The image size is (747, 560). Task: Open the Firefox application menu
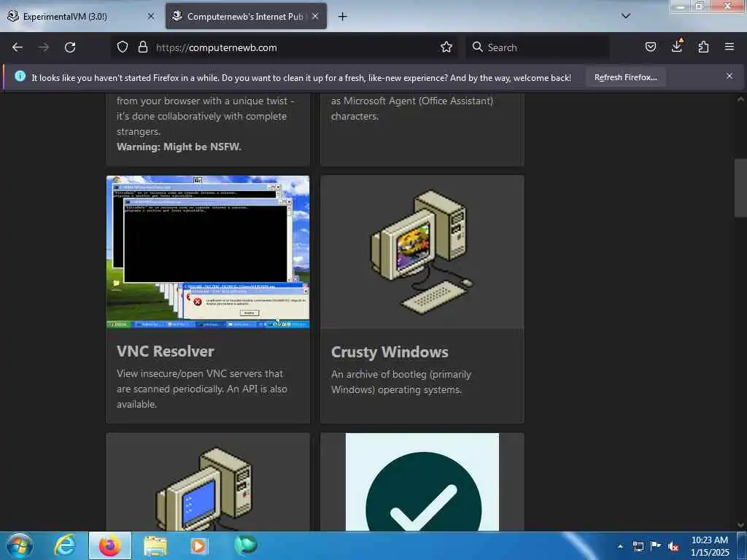pyautogui.click(x=729, y=47)
